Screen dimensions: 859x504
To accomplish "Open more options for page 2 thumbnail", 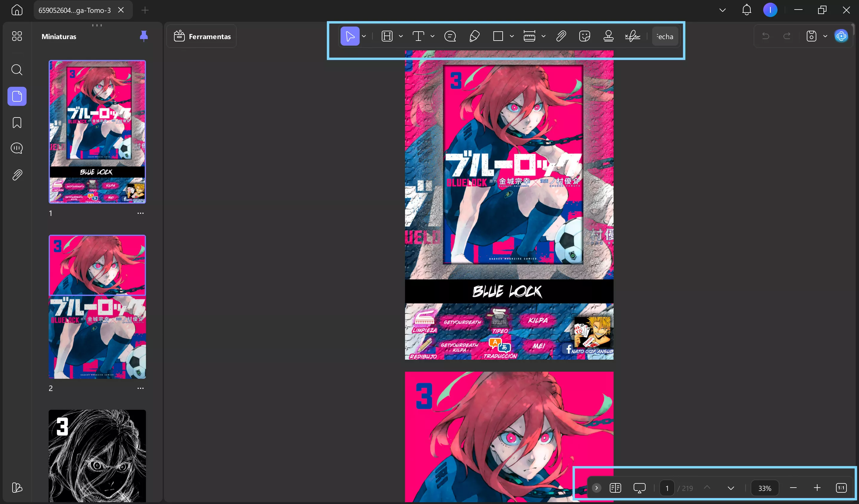I will pyautogui.click(x=141, y=388).
